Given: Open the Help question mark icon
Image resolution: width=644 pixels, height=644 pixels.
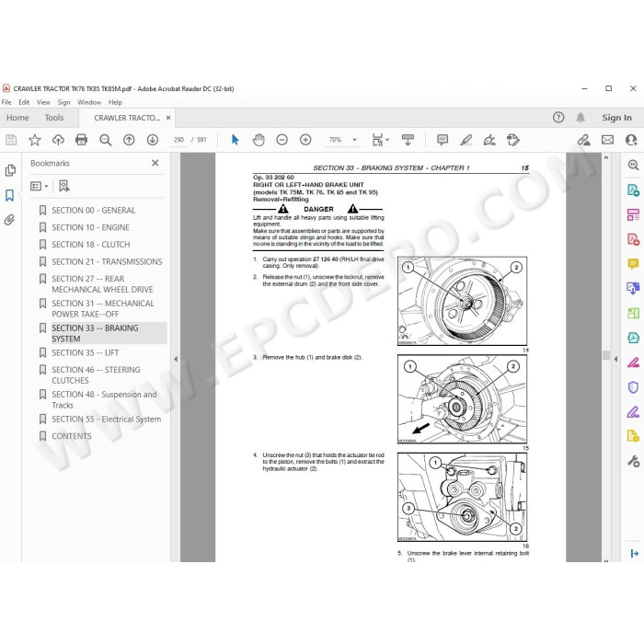Looking at the screenshot, I should (558, 118).
